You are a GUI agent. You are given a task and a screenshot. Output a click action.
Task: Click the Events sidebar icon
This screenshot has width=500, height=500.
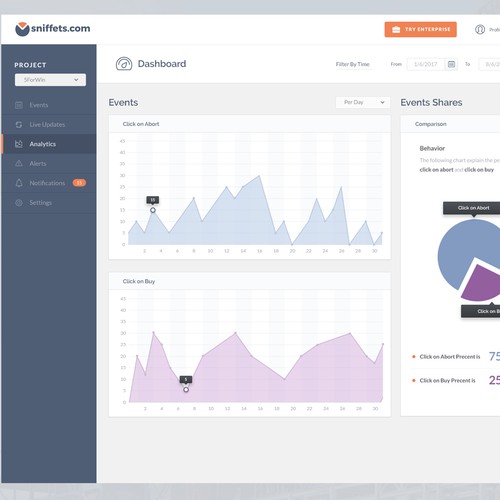[x=19, y=105]
